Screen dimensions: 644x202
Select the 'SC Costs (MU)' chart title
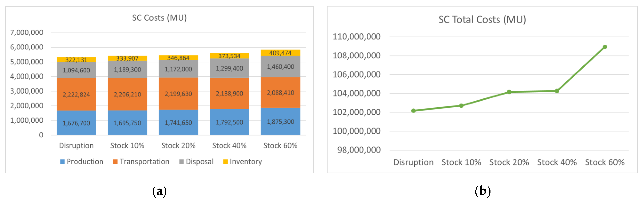click(159, 18)
